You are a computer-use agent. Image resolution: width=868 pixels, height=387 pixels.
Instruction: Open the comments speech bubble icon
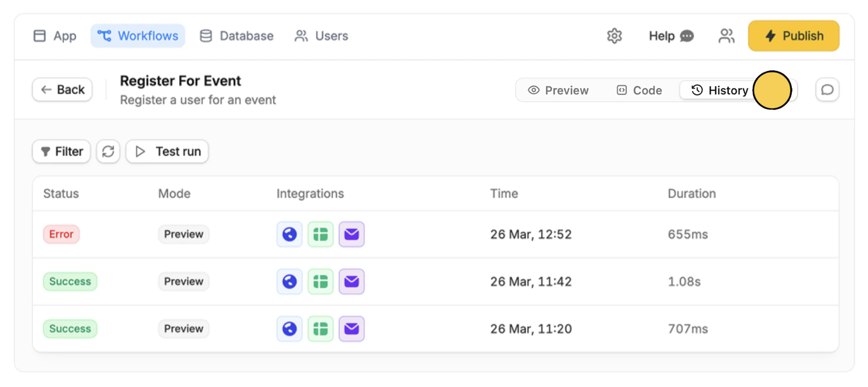click(827, 90)
